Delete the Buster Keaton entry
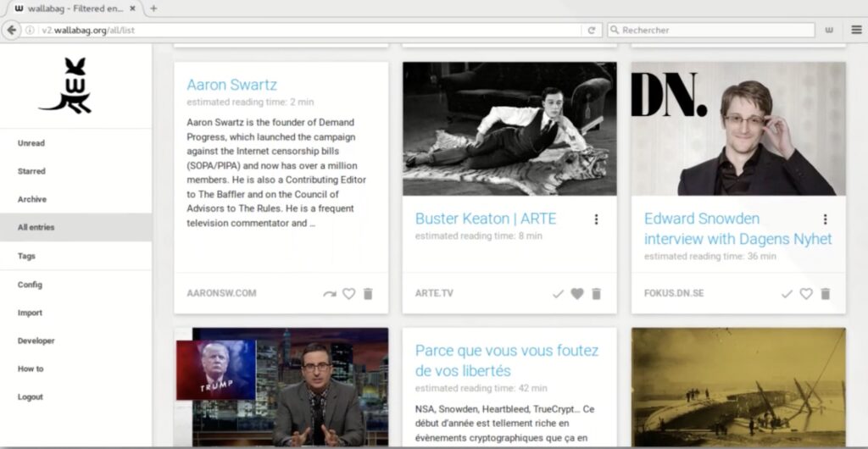The height and width of the screenshot is (449, 868). (597, 294)
